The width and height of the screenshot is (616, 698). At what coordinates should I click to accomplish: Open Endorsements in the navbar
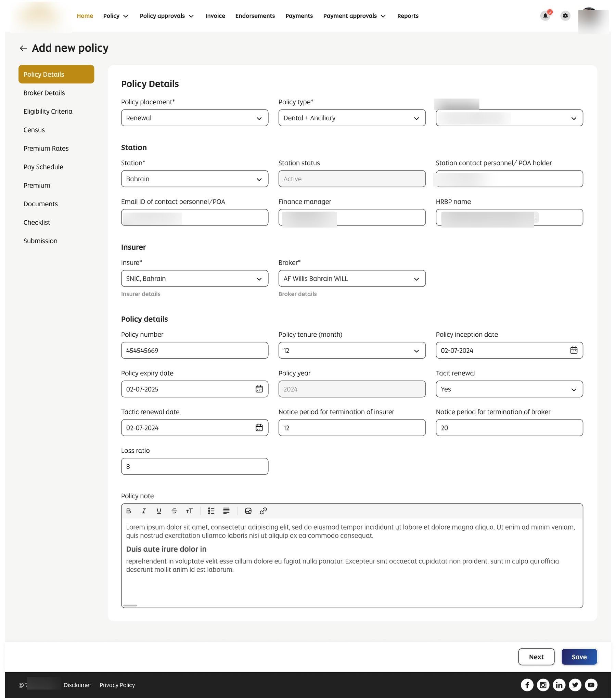pos(255,16)
